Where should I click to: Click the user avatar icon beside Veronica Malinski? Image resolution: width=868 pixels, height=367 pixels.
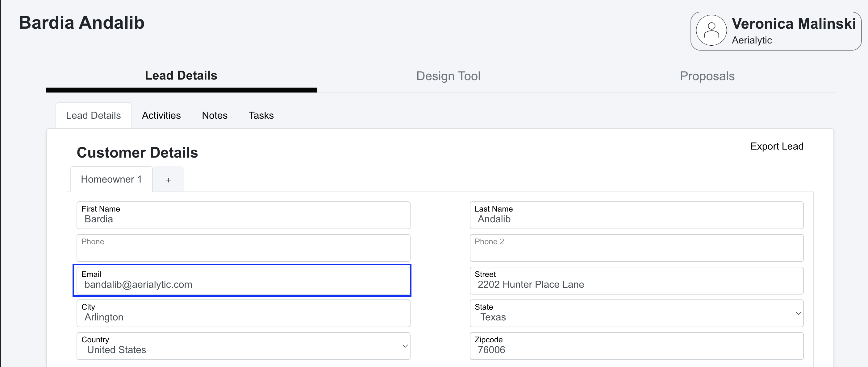(x=711, y=31)
